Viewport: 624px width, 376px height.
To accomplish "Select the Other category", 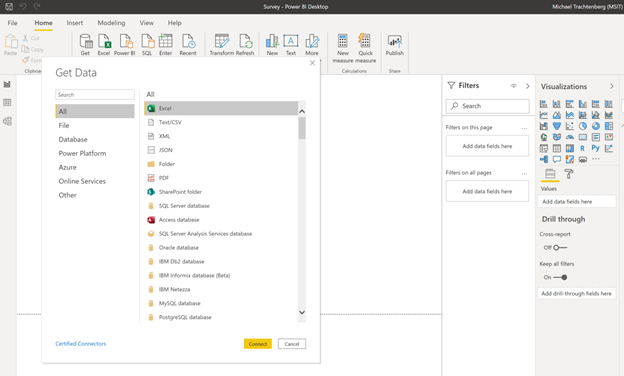I will (x=95, y=195).
